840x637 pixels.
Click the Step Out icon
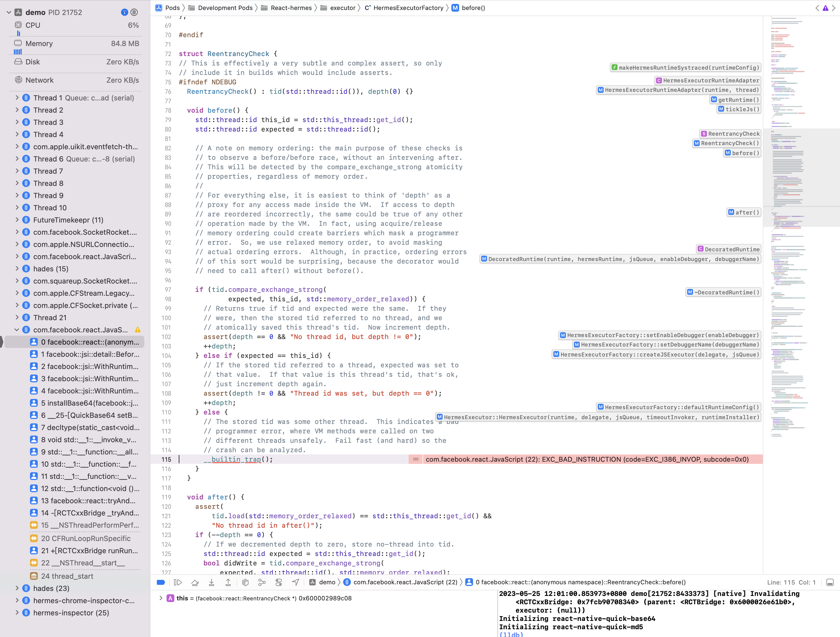(228, 582)
